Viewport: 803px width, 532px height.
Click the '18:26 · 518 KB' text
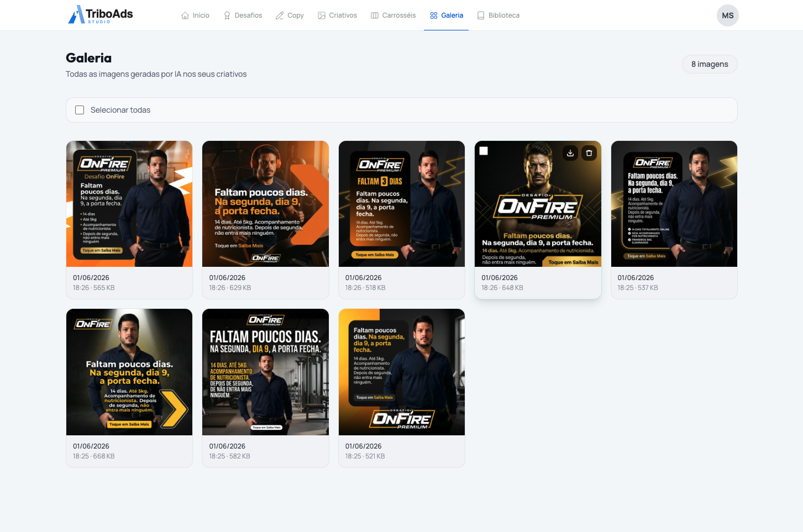tap(365, 288)
